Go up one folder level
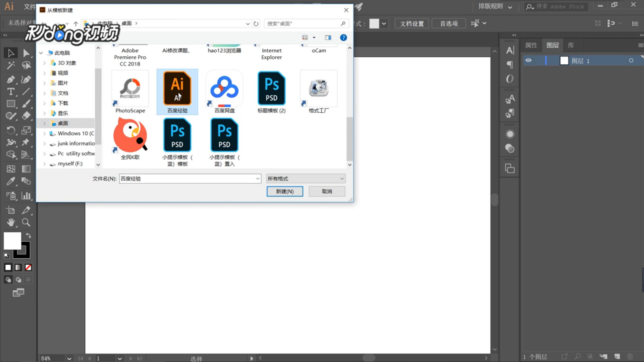The width and height of the screenshot is (644, 362). click(x=76, y=24)
